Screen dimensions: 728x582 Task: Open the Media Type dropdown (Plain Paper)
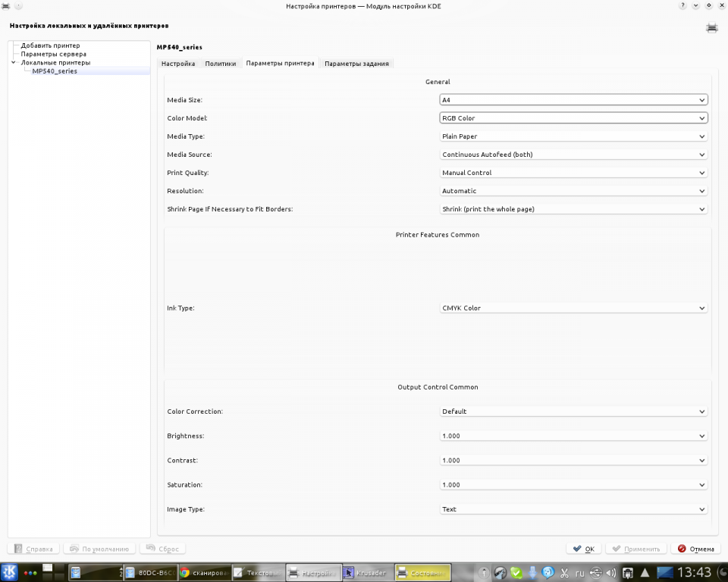click(573, 136)
